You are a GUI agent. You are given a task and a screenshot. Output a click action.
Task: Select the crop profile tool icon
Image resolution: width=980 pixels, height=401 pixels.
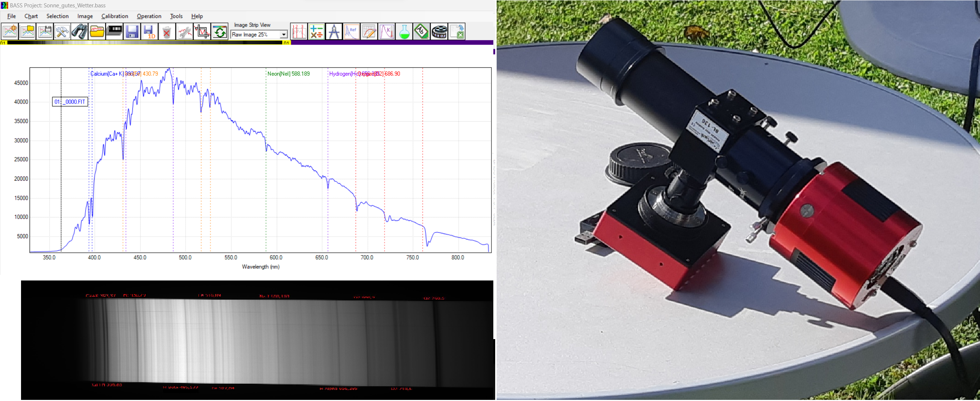coord(202,32)
